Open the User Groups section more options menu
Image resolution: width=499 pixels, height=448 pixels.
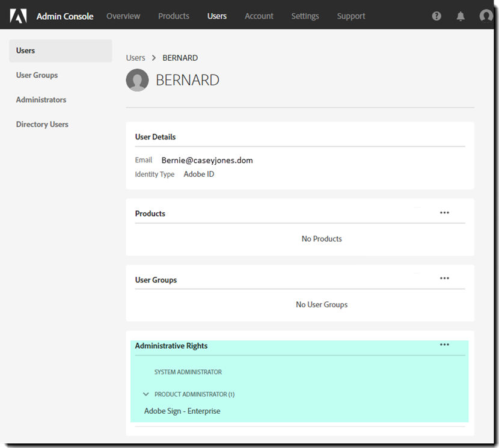point(444,278)
